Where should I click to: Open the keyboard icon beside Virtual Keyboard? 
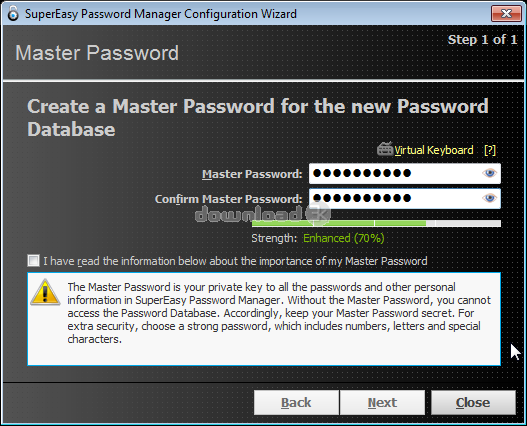click(385, 149)
